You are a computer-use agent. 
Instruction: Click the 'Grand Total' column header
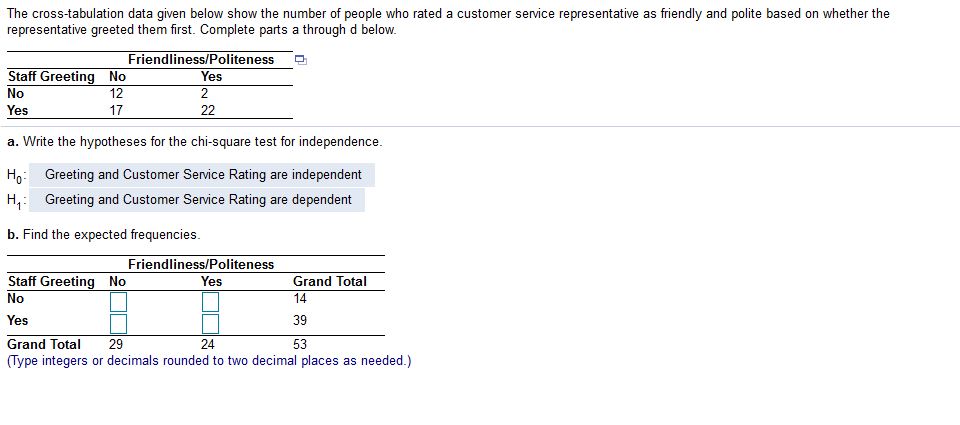coord(329,282)
